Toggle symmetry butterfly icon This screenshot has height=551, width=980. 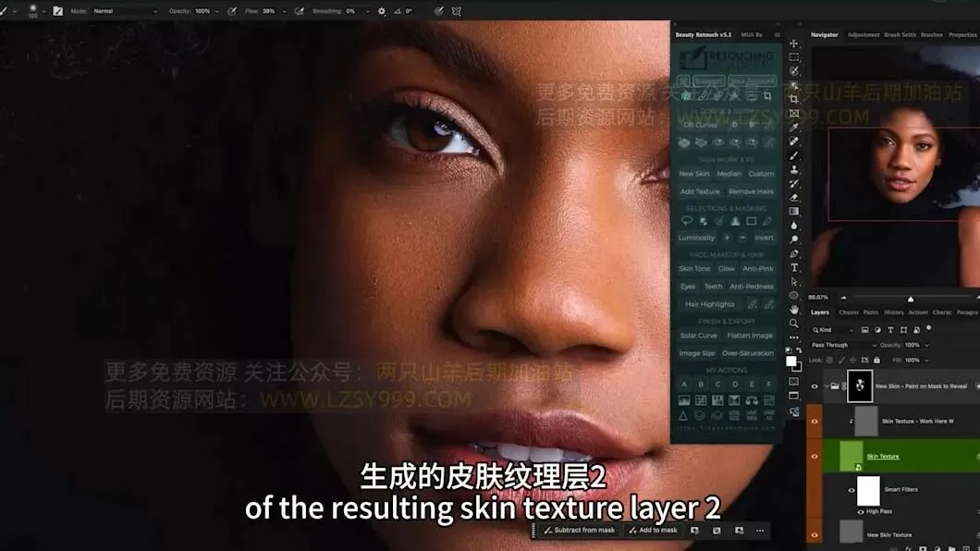click(x=456, y=10)
